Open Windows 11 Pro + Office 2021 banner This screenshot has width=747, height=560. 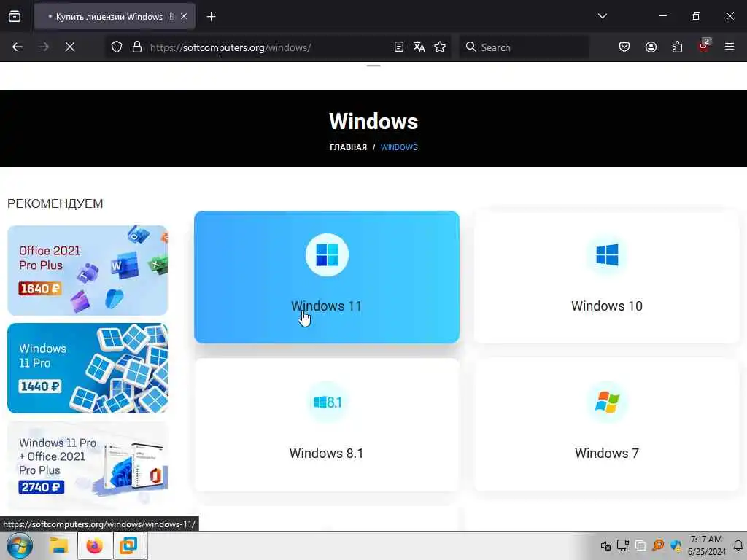click(88, 466)
